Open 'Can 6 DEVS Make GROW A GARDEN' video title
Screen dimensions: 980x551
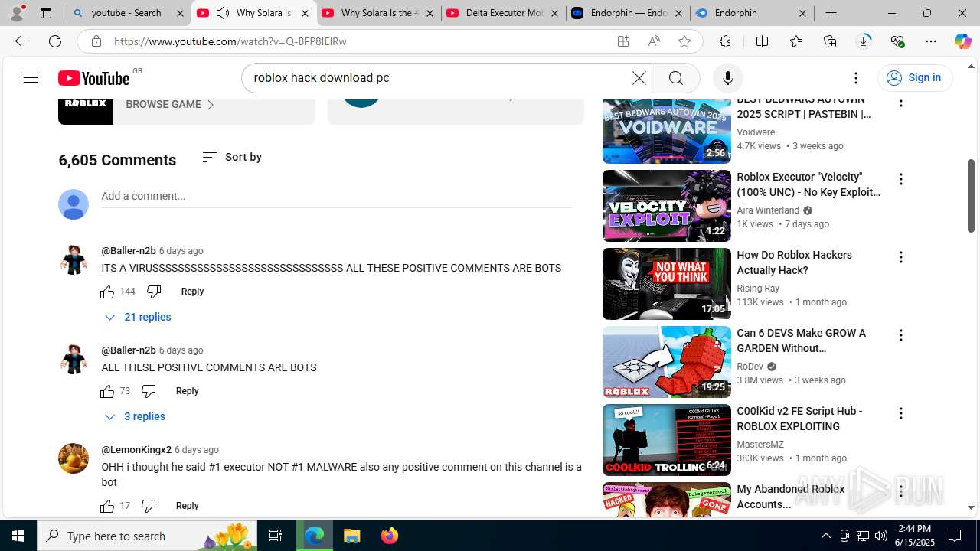802,341
